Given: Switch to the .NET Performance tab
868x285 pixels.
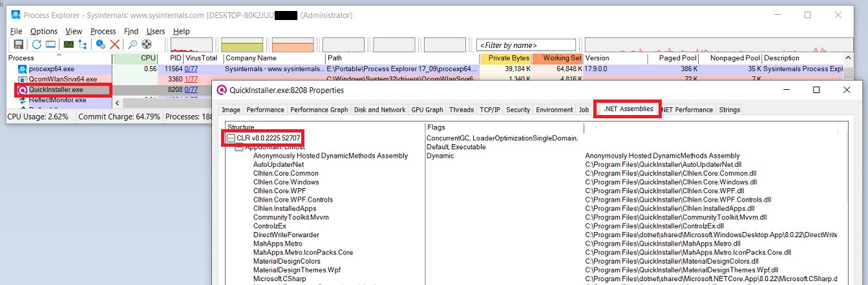Looking at the screenshot, I should 687,110.
